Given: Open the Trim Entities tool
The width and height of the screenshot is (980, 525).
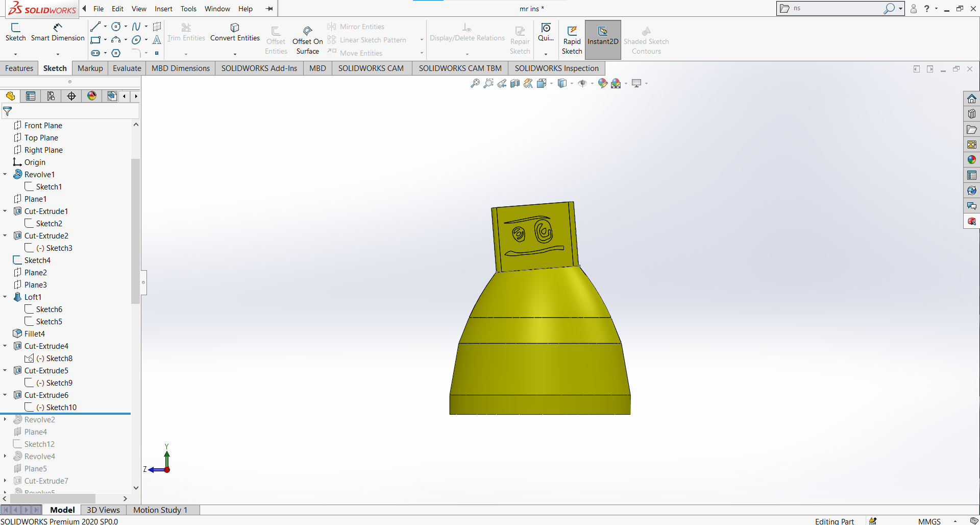Looking at the screenshot, I should 186,32.
